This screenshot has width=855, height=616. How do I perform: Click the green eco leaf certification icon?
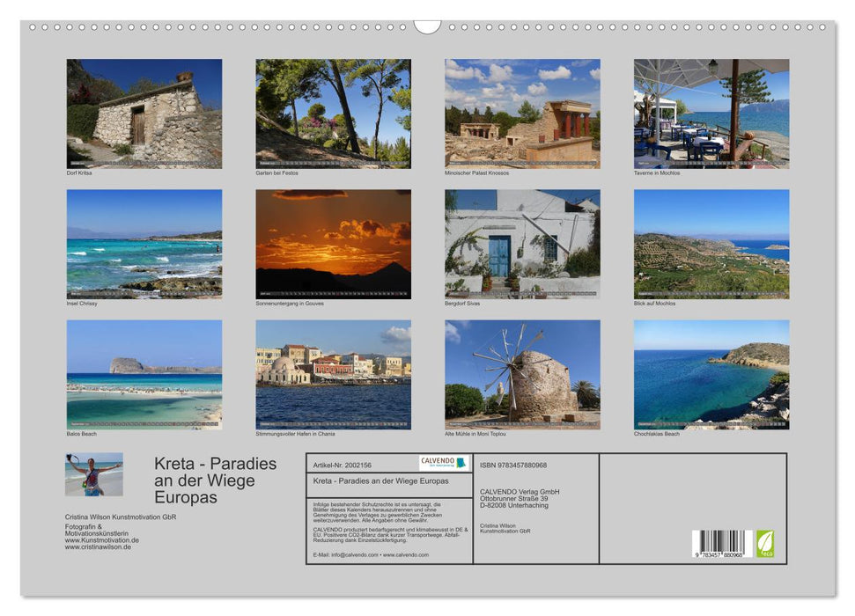click(x=767, y=544)
